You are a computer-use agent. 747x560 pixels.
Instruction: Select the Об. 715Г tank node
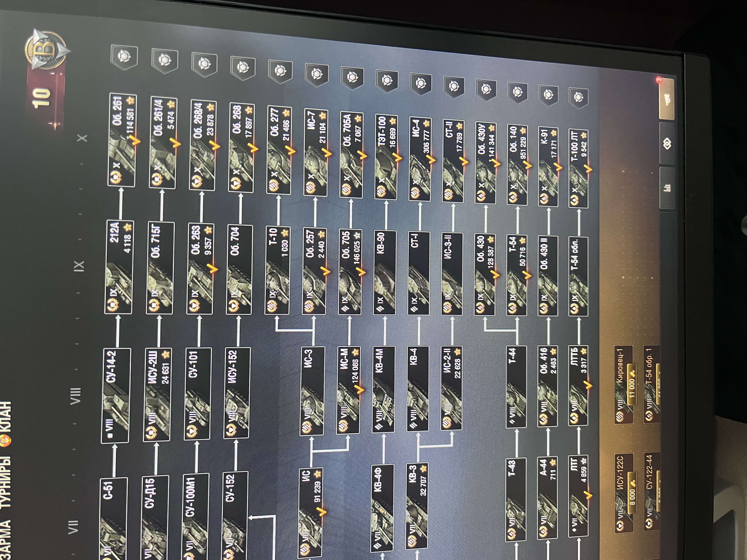pos(160,268)
